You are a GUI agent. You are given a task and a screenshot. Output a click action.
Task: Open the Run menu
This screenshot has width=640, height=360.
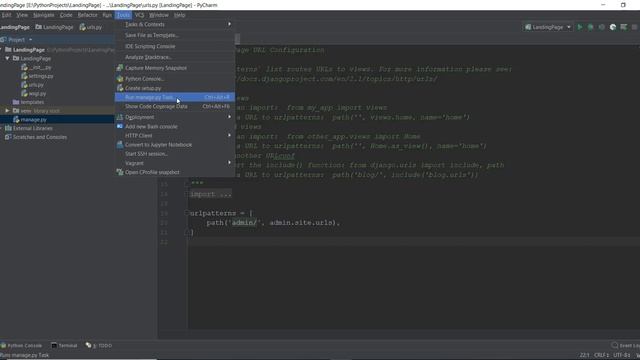(107, 15)
